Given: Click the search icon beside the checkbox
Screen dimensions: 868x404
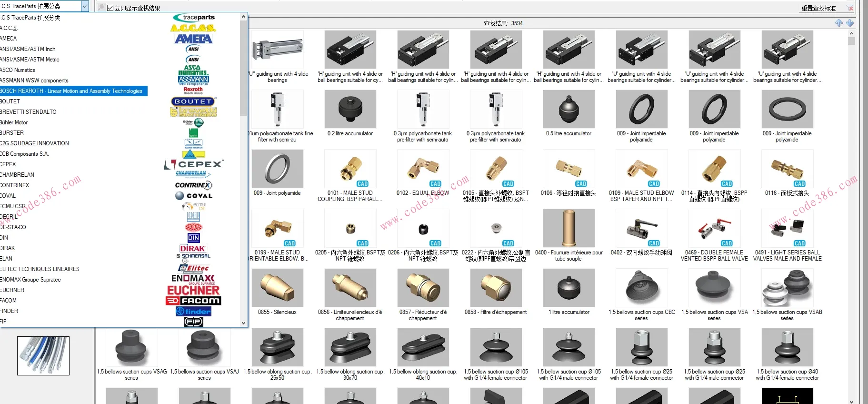Looking at the screenshot, I should click(101, 8).
